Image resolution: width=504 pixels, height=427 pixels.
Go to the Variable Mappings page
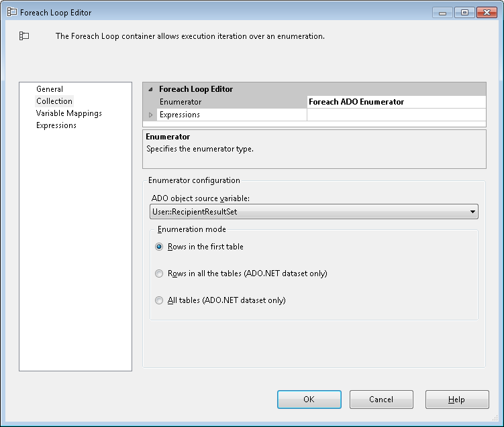tap(69, 113)
